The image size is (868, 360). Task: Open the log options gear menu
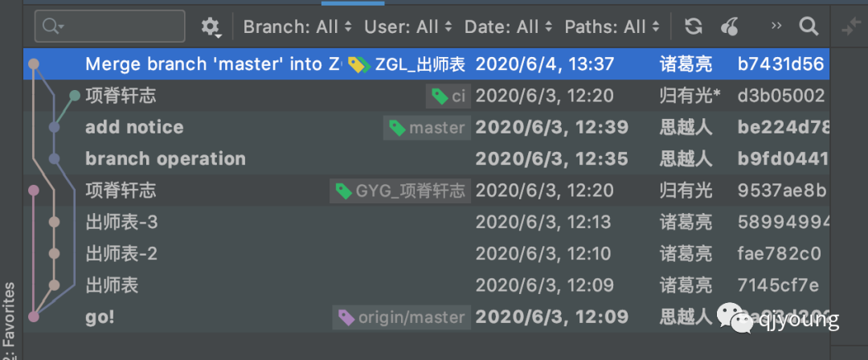click(x=210, y=27)
